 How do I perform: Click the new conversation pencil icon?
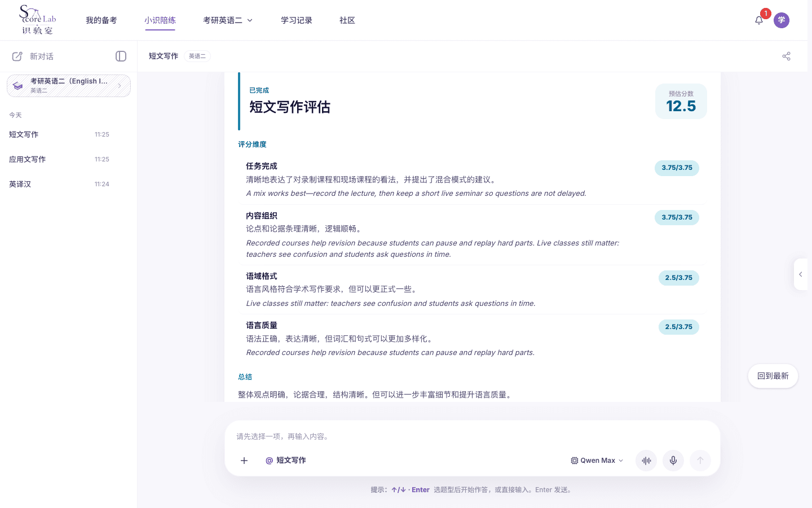17,56
